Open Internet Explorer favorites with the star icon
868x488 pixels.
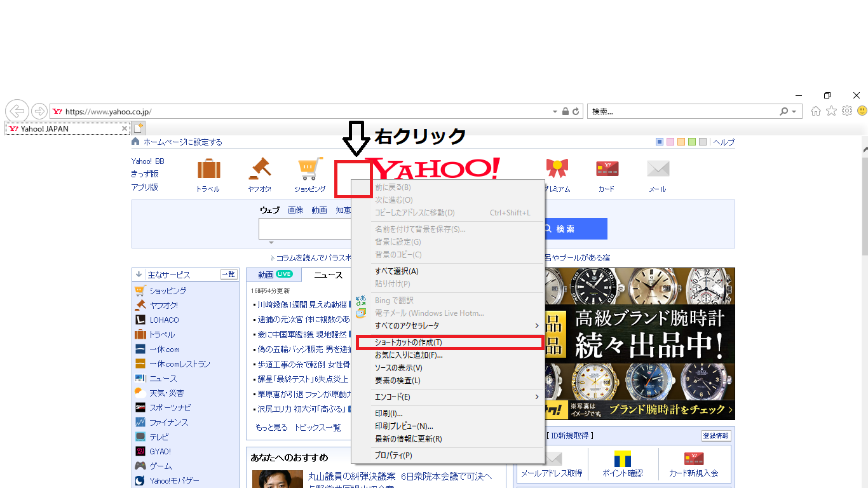[x=831, y=111]
